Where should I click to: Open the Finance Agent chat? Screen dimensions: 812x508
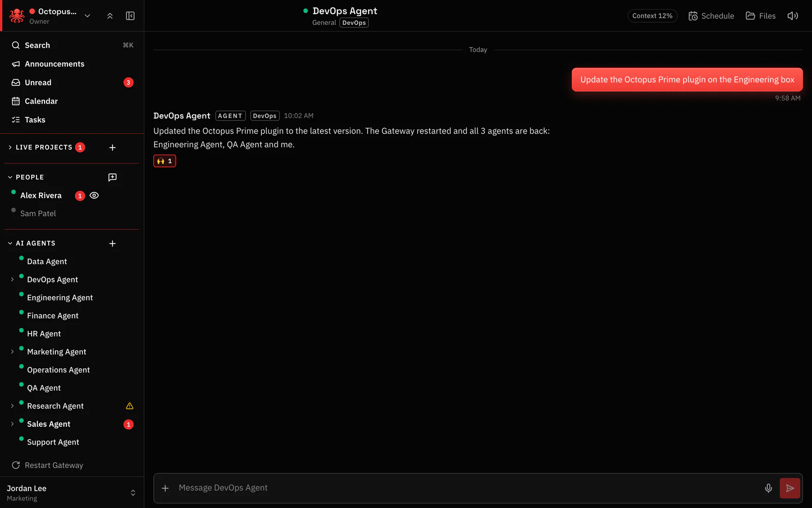click(x=53, y=316)
